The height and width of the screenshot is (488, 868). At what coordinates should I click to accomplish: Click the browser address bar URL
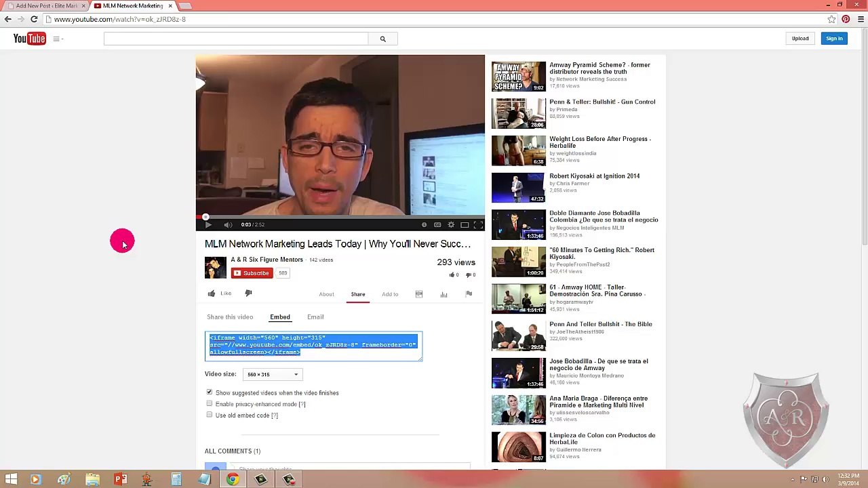coord(120,19)
